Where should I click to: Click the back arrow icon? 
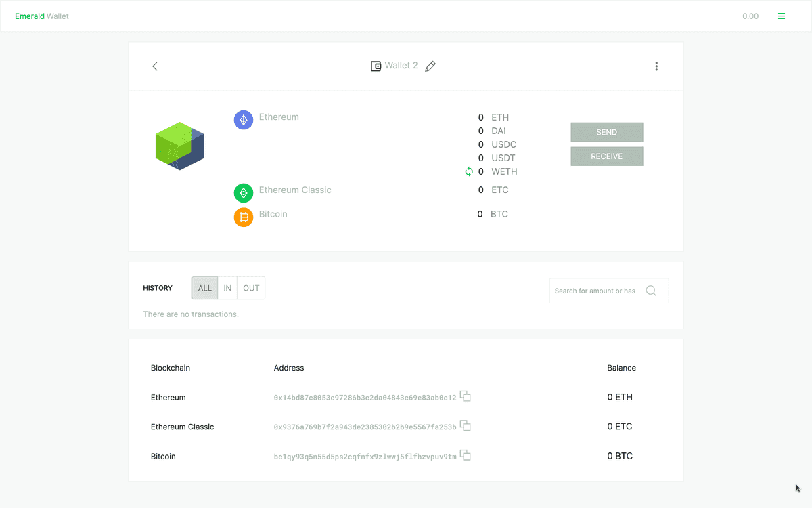(155, 66)
